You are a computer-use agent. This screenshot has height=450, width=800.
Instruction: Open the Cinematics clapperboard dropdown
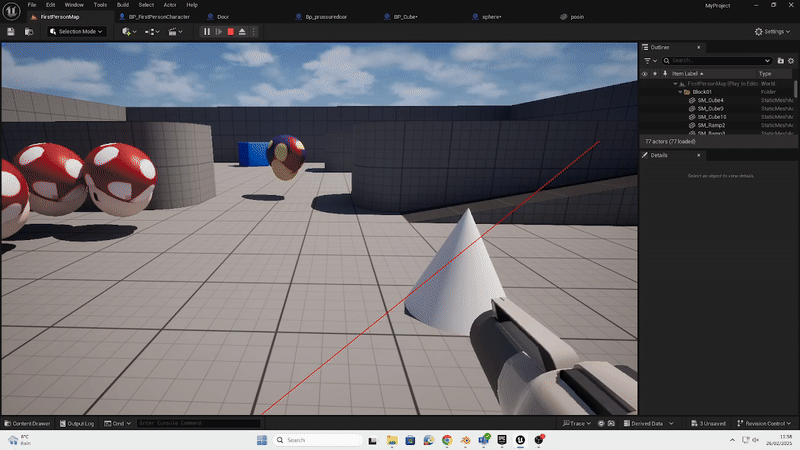[175, 32]
